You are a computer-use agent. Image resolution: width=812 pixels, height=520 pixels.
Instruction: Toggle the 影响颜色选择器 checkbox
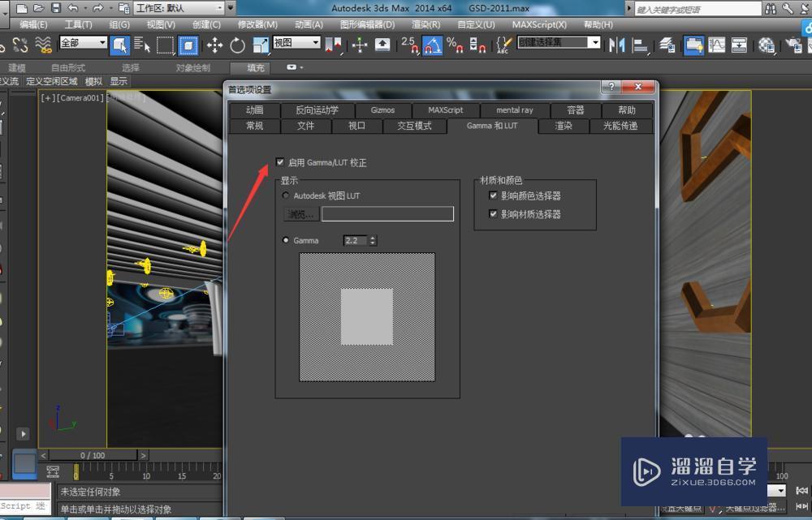(493, 195)
